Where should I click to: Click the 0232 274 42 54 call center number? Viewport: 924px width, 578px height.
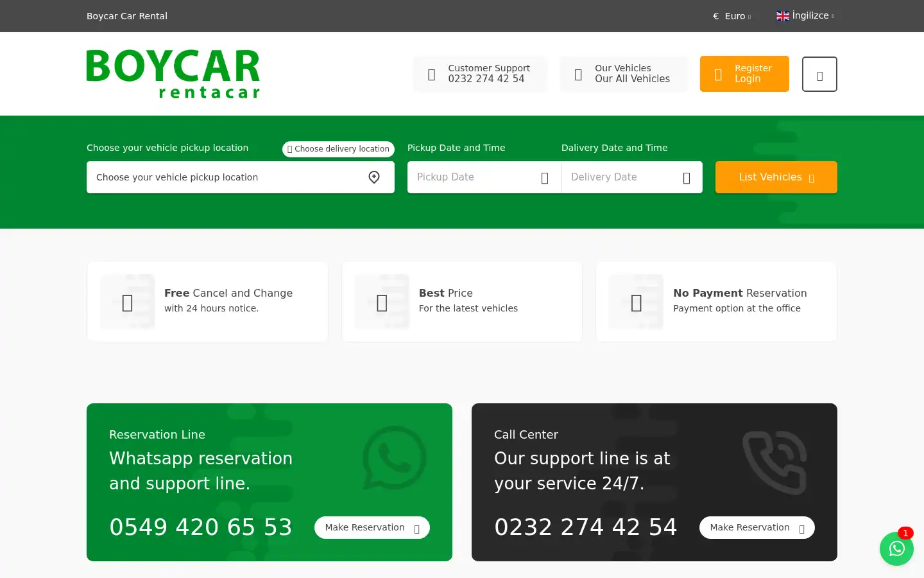pos(586,527)
